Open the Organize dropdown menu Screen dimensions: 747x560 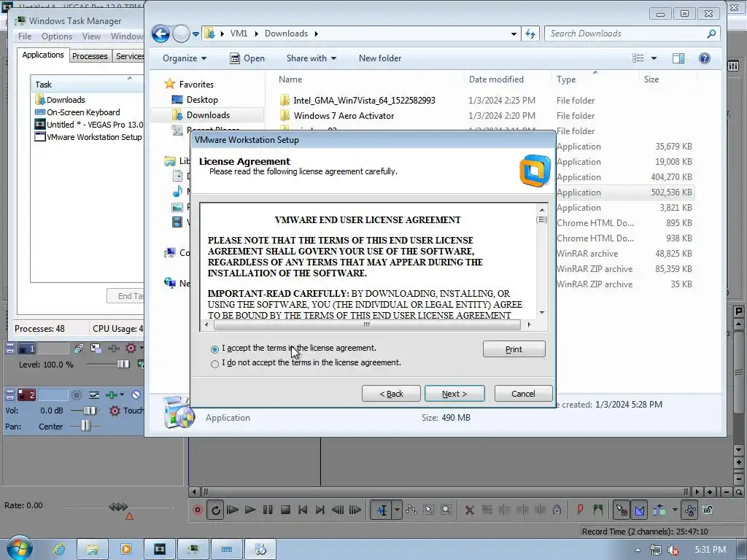(185, 58)
